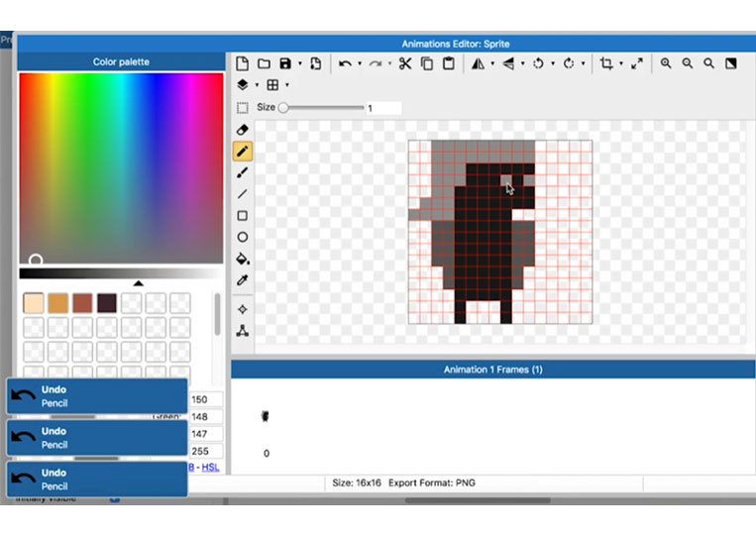Adjust the pencil Size slider handle
Screen dimensions: 756x536
283,107
